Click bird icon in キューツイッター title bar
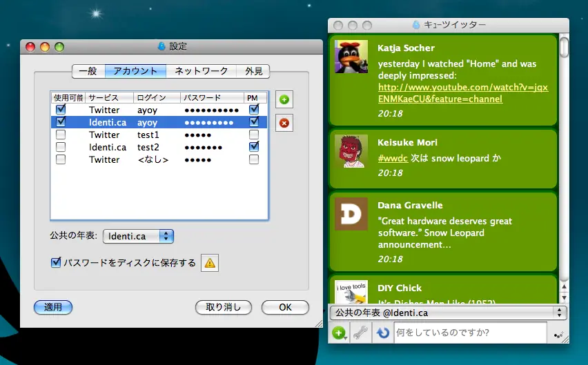The width and height of the screenshot is (588, 365). point(416,25)
